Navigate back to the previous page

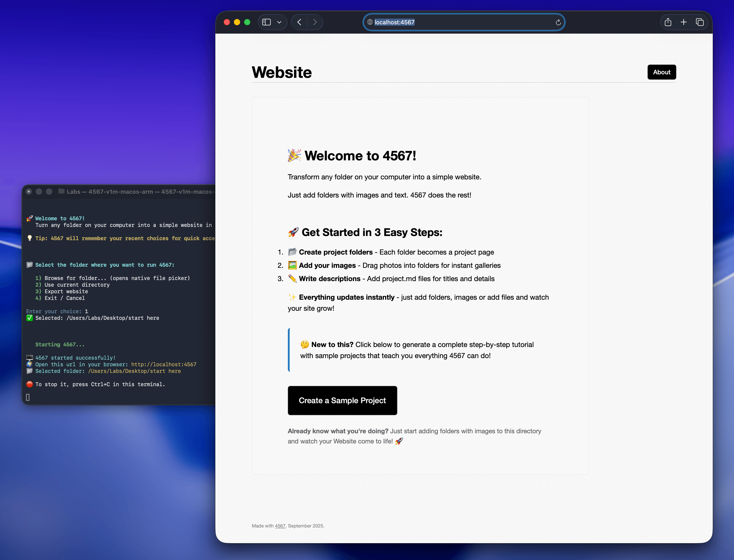tap(299, 22)
